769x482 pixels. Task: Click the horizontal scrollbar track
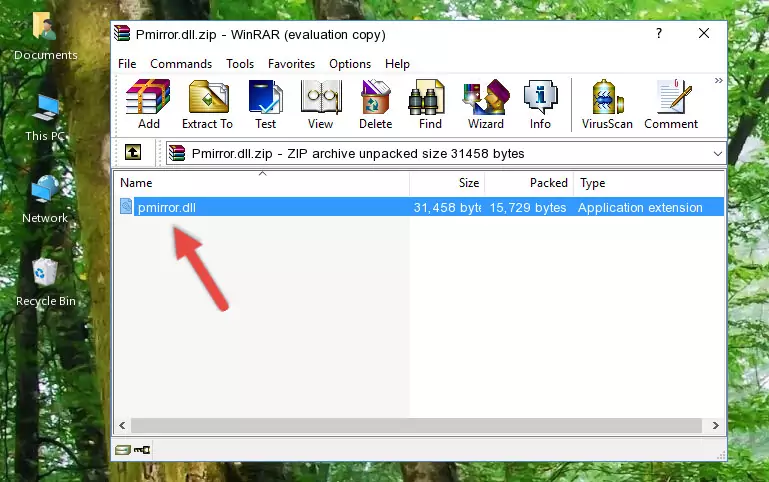point(416,426)
